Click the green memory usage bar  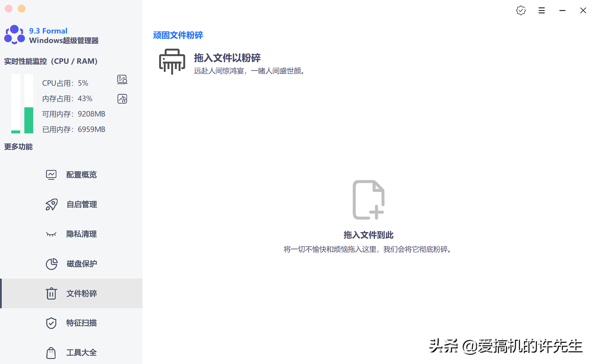coord(29,120)
